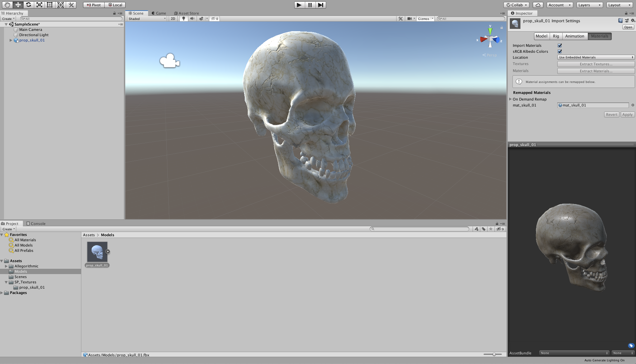Viewport: 636px width, 364px height.
Task: Open the Inspector help reference icon
Action: coord(620,21)
